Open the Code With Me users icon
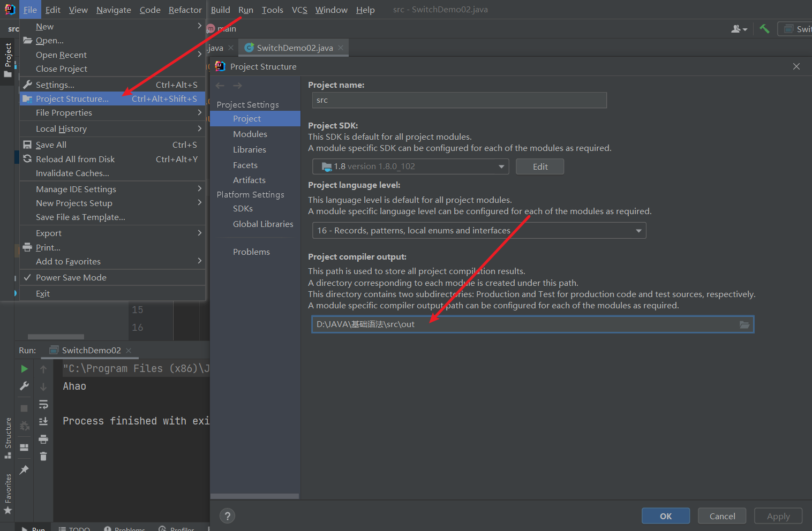 click(739, 29)
